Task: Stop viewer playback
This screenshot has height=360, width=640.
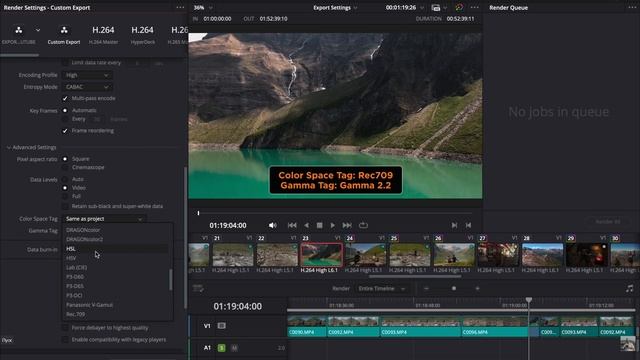Action: pos(320,225)
